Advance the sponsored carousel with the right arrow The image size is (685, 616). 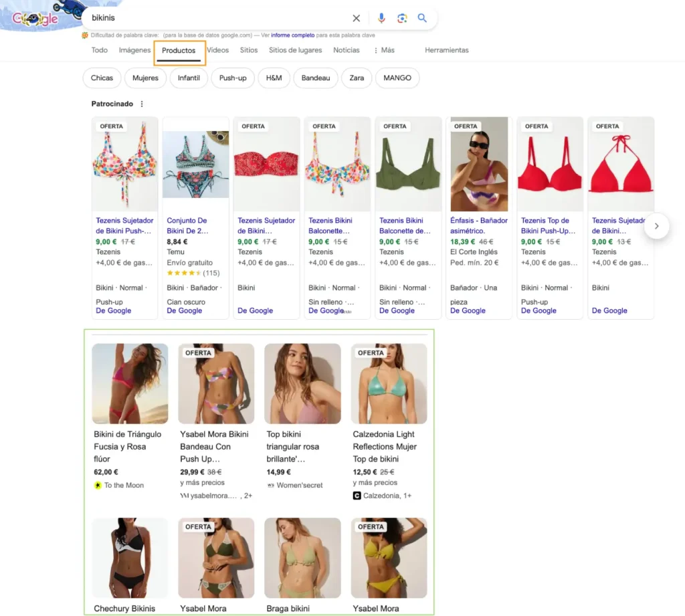click(656, 226)
